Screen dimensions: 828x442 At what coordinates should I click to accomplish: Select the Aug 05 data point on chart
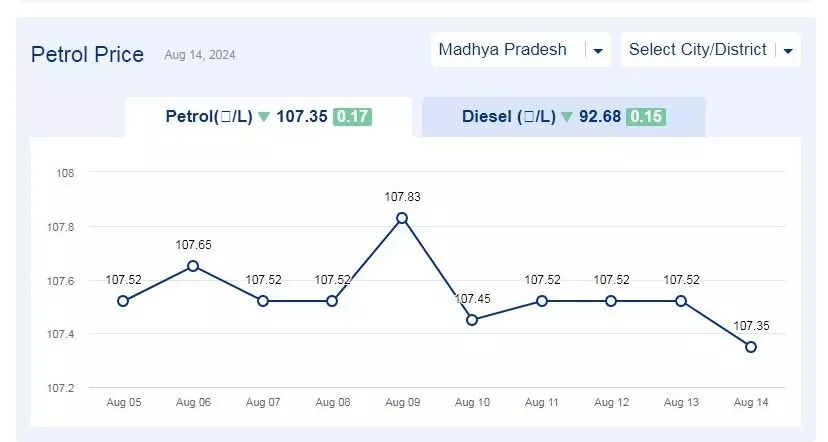click(123, 301)
